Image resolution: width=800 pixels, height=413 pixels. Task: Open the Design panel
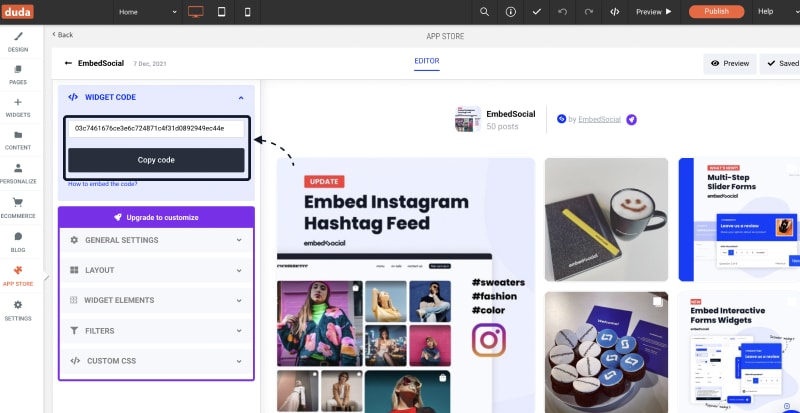18,42
